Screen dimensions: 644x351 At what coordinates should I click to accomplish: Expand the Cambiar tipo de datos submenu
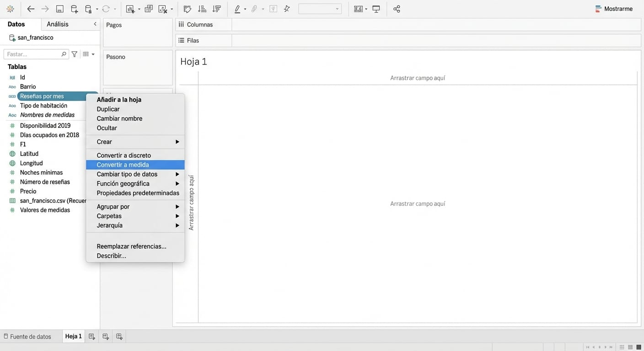point(135,174)
